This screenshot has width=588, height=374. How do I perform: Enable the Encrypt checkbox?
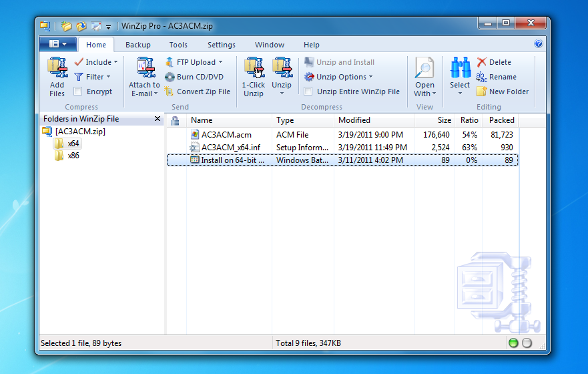78,91
